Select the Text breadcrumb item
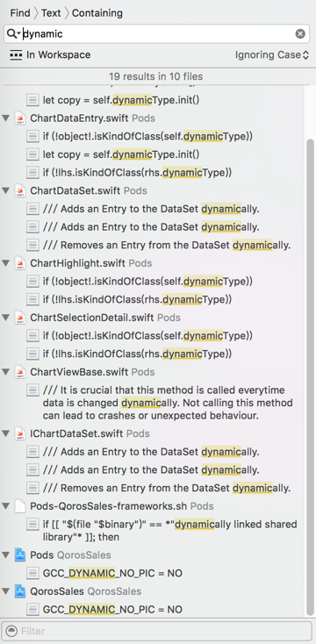The width and height of the screenshot is (316, 644). [51, 13]
